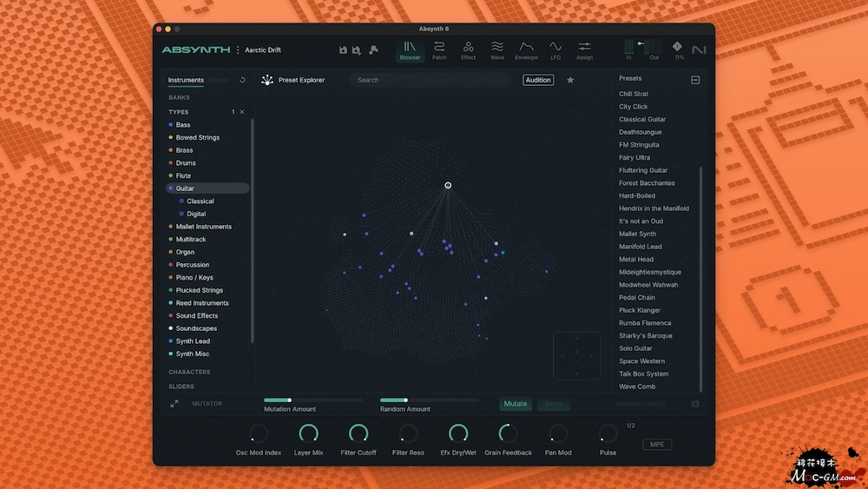Toggle the Audition button

coord(538,80)
